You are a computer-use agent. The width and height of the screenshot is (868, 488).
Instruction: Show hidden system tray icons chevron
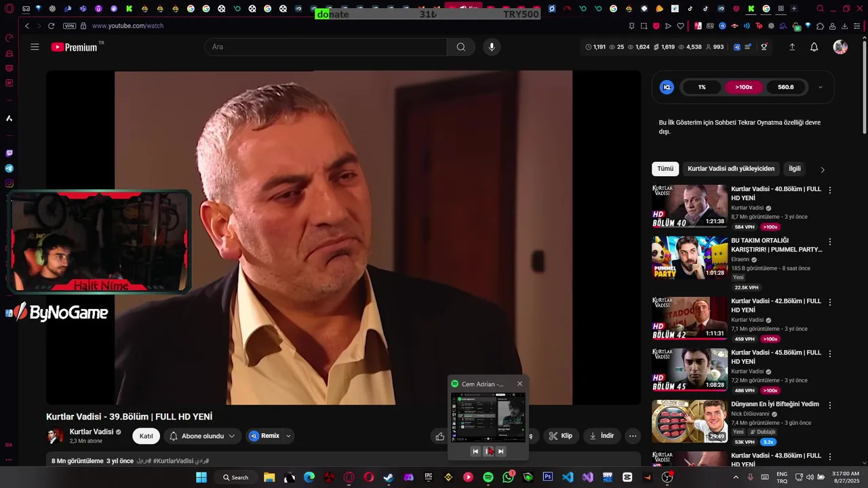pos(736,477)
